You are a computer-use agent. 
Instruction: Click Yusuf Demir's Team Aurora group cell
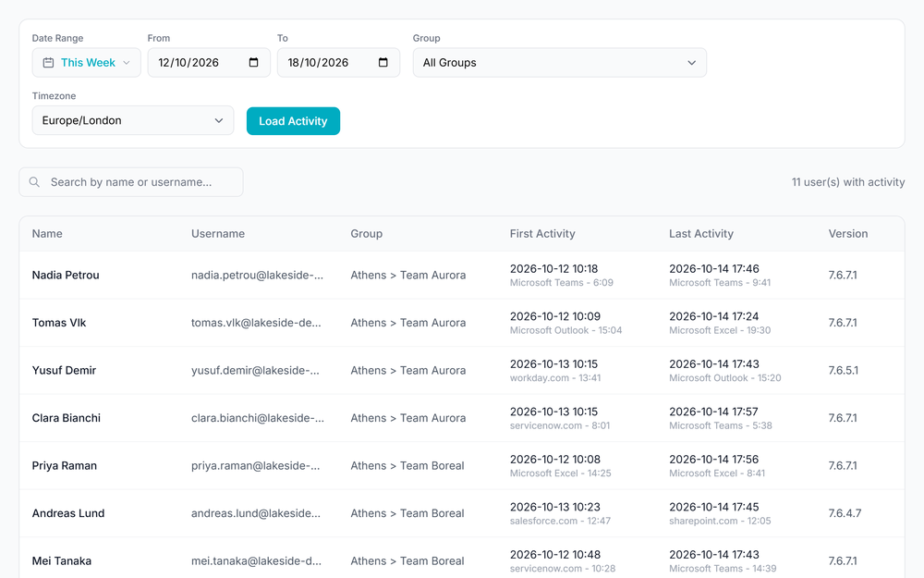tap(407, 371)
